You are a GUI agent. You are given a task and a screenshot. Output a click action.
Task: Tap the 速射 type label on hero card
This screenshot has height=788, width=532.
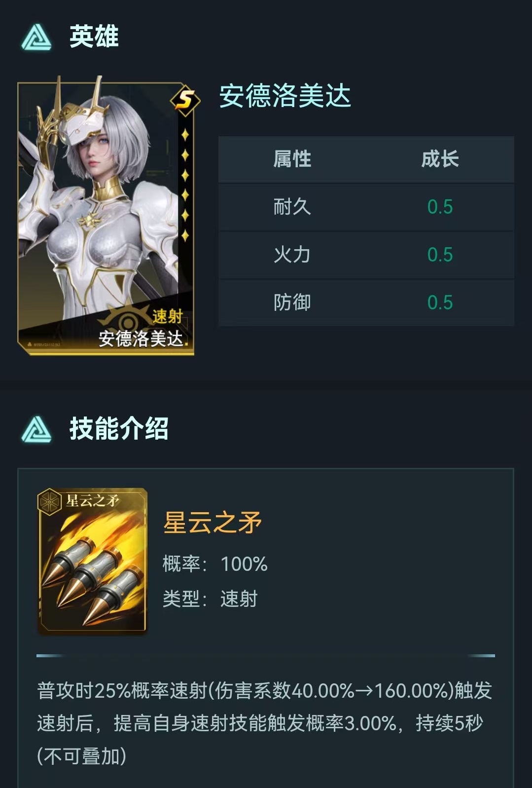(167, 316)
